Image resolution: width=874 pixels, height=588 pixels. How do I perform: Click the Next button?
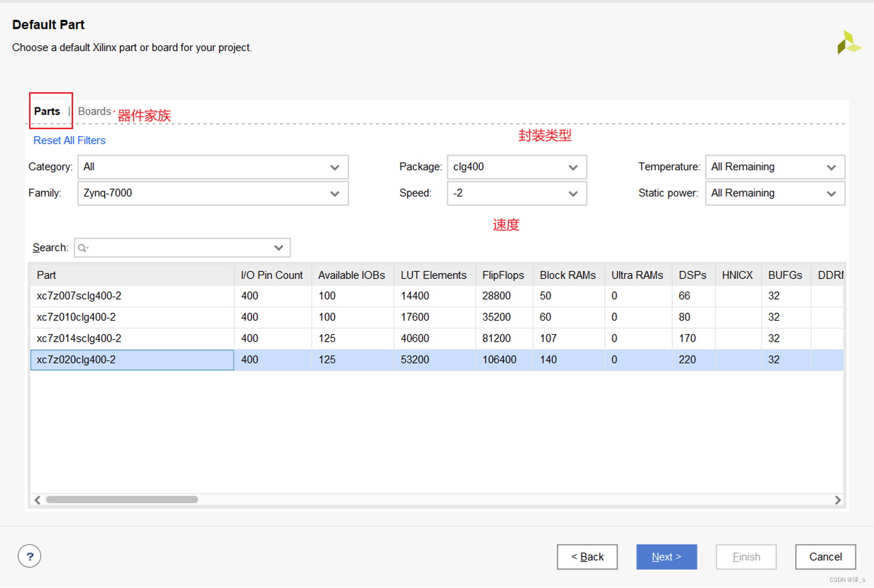pyautogui.click(x=666, y=557)
